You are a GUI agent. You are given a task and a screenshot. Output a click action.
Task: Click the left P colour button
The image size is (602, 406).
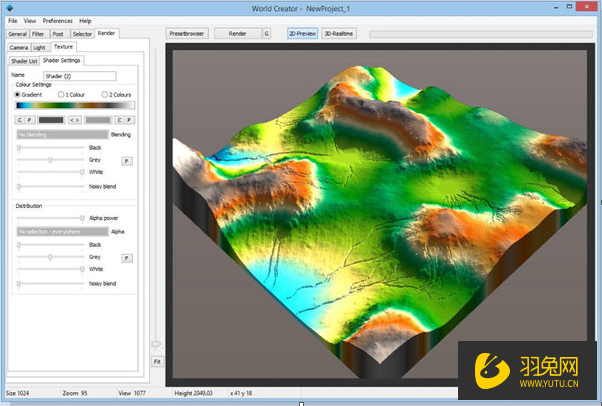coord(30,120)
